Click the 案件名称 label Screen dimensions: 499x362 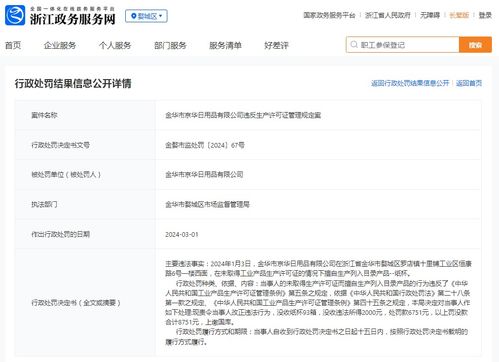[x=44, y=115]
